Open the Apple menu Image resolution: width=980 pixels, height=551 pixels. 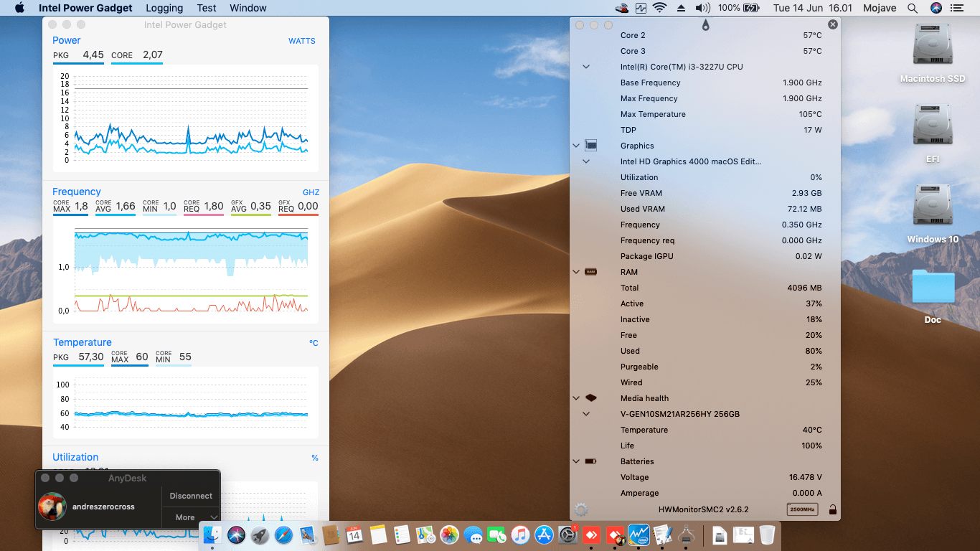click(x=19, y=8)
